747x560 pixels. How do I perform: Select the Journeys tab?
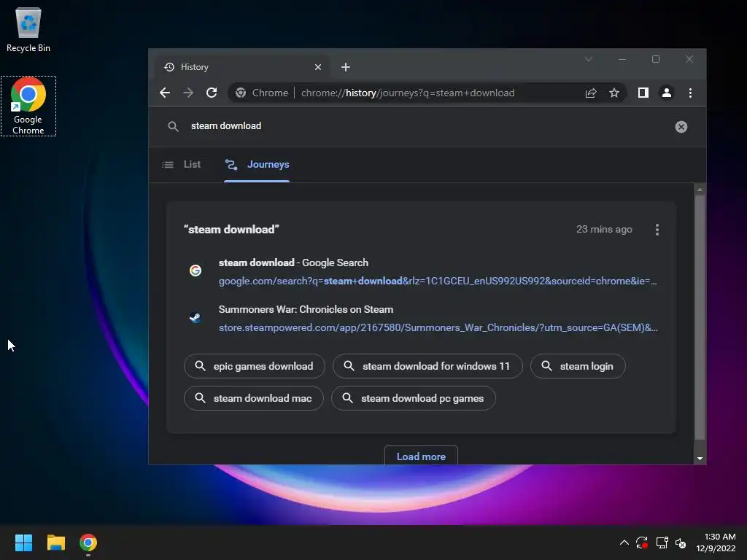[257, 164]
